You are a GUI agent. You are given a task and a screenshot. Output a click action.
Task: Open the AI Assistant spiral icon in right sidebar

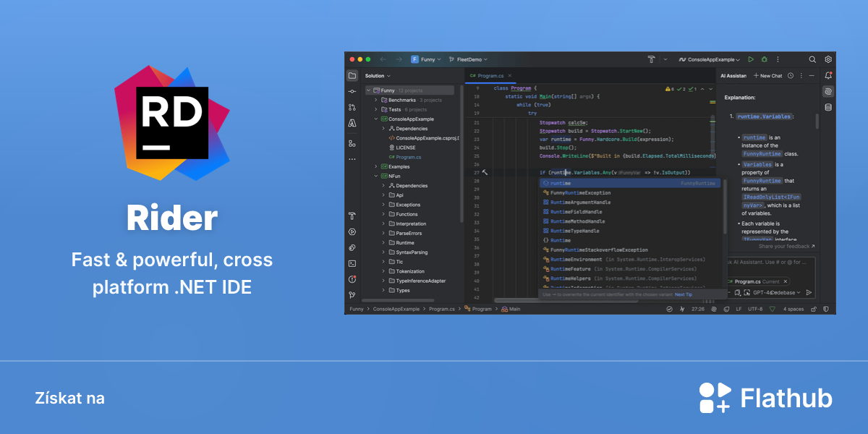click(x=828, y=91)
